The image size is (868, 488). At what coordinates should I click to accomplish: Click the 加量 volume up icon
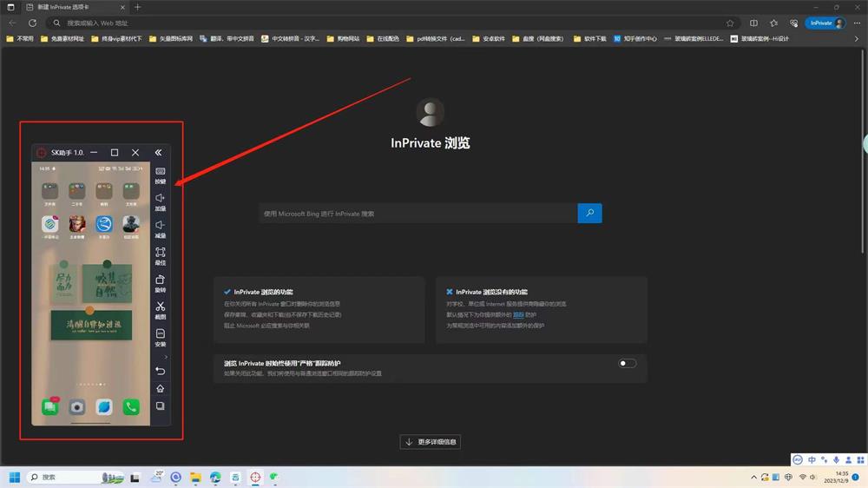pos(161,201)
